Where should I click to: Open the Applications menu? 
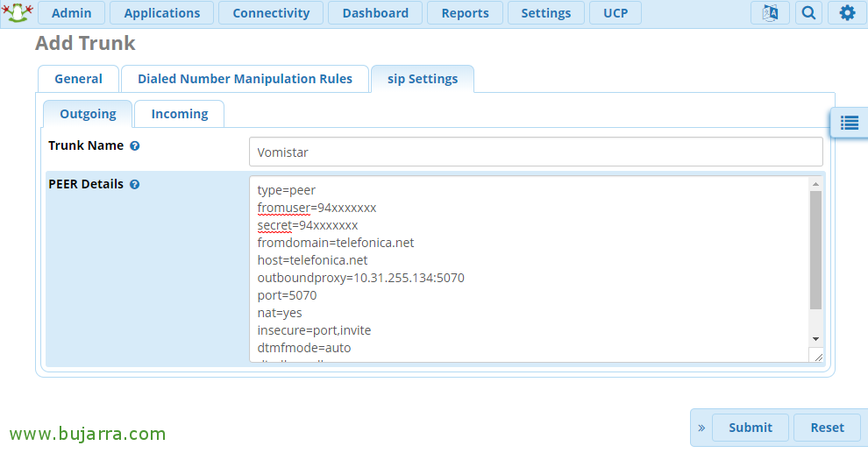pos(161,13)
